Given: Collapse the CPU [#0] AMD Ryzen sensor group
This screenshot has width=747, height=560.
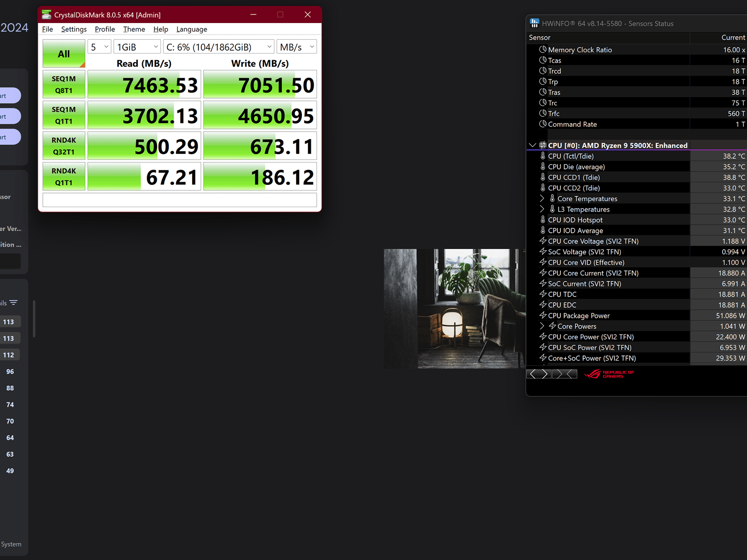Looking at the screenshot, I should click(533, 145).
